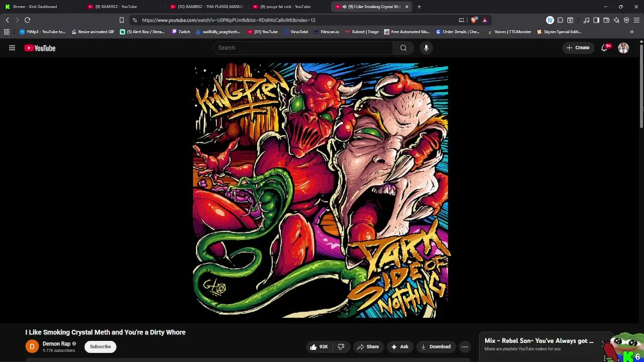
Task: Switch to pouya fat nick YouTube tab
Action: point(288,7)
